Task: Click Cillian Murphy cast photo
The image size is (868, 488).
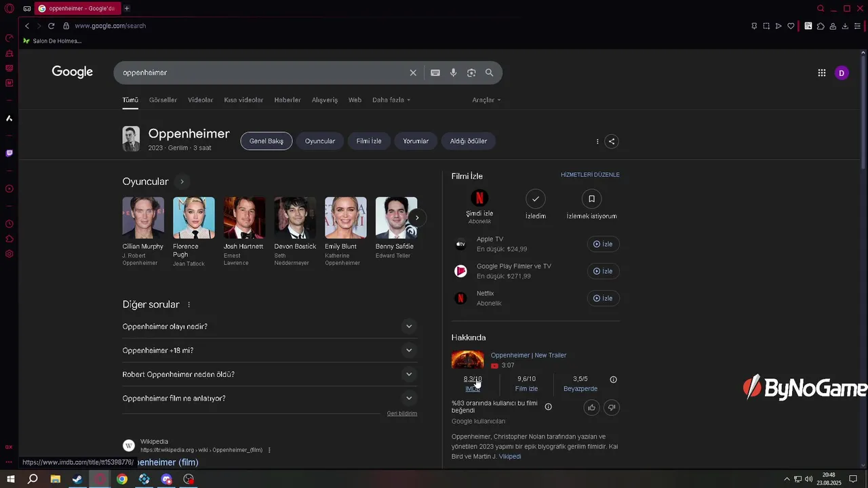Action: (x=143, y=218)
